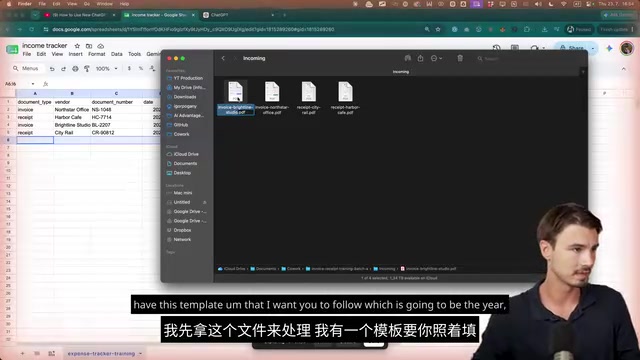The width and height of the screenshot is (640, 360).
Task: Click the AirDrop icon in Finder toolbar
Action: click(407, 58)
